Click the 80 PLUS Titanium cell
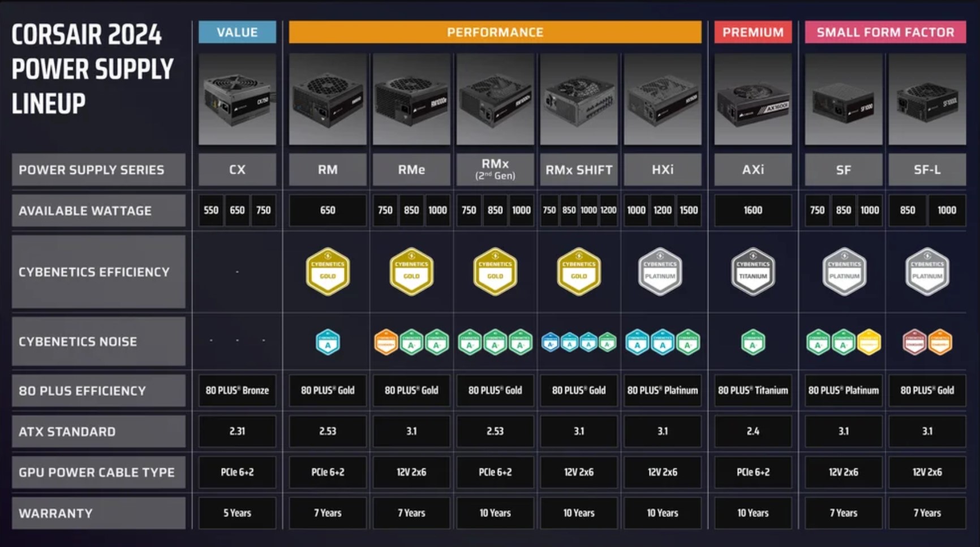 tap(753, 390)
